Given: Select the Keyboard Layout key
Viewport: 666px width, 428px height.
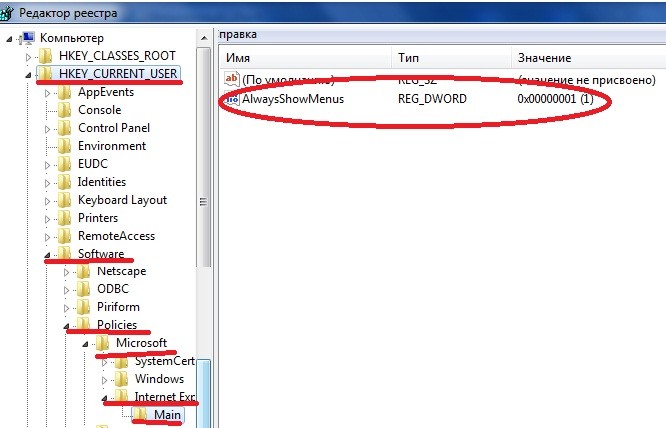Looking at the screenshot, I should (122, 200).
